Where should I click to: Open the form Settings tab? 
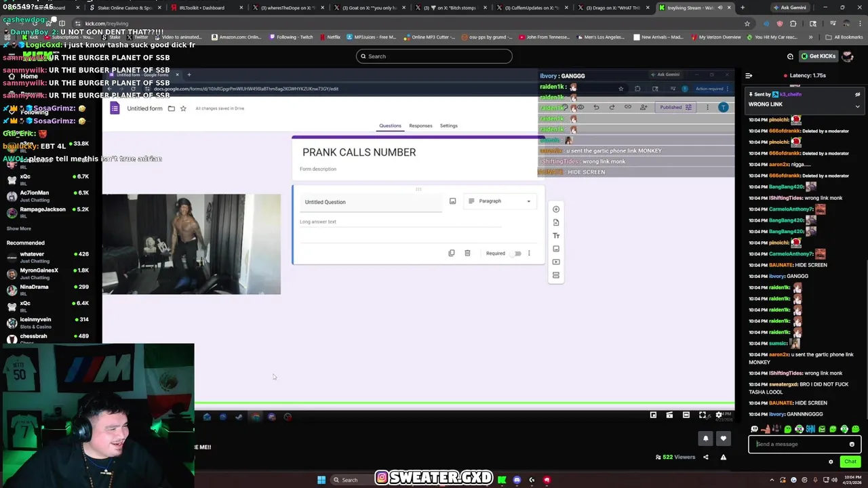[448, 125]
